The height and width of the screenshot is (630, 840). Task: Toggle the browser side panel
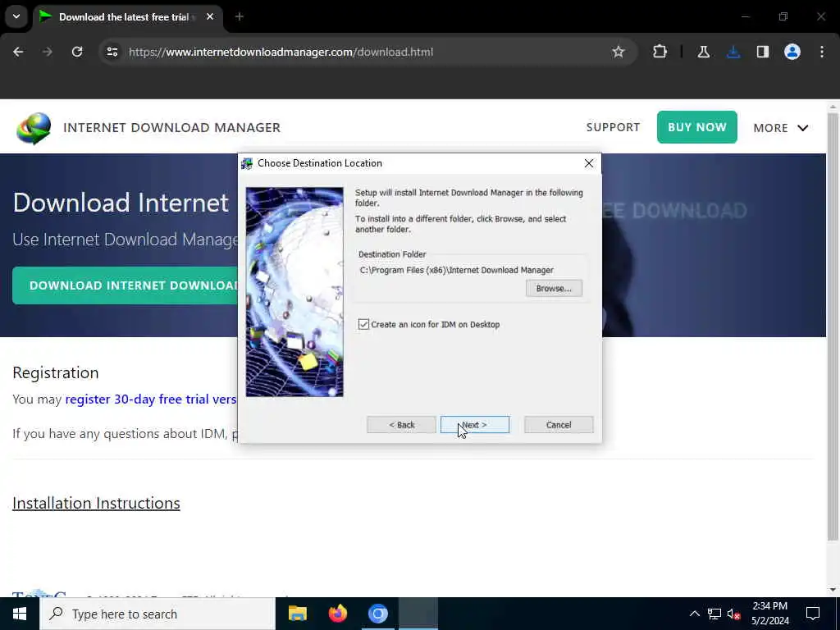[763, 52]
